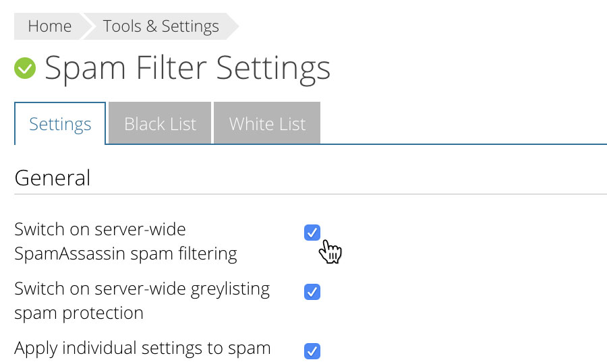Click the Apply individual settings label text
The height and width of the screenshot is (364, 607).
(142, 348)
